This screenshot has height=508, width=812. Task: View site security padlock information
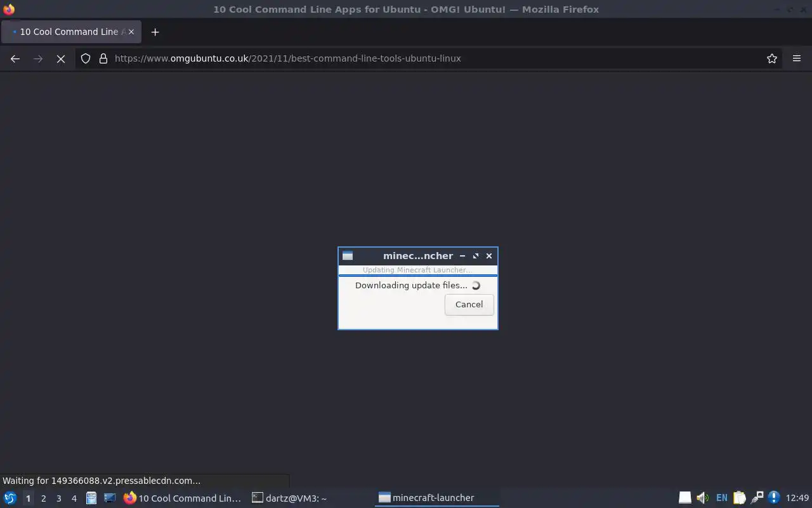[103, 58]
